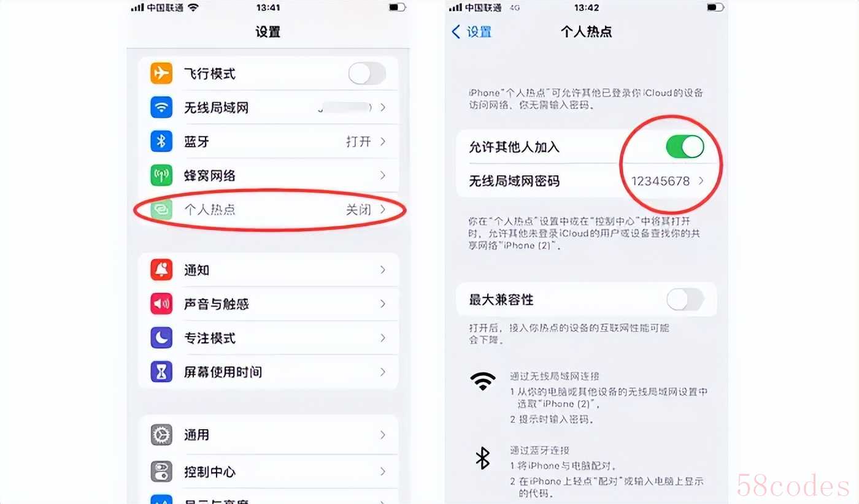Go back via the 设置 back button
Image resolution: width=859 pixels, height=504 pixels.
[472, 32]
